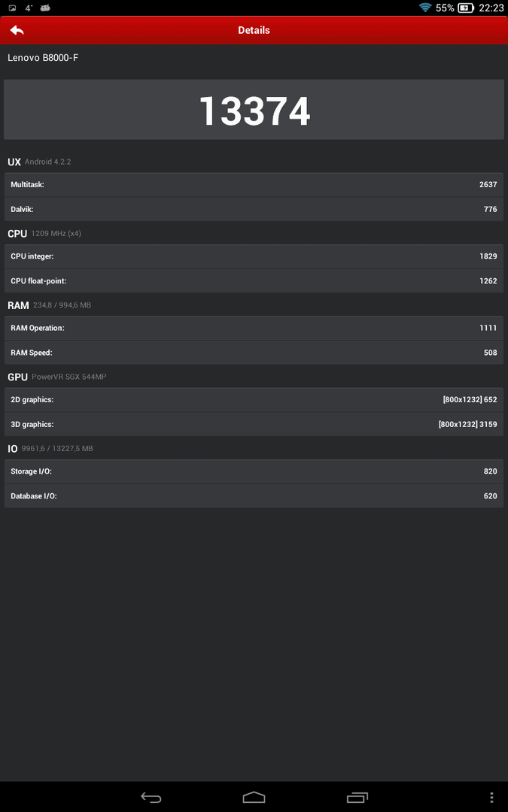
Task: Select the Database I/O row
Action: 254,496
